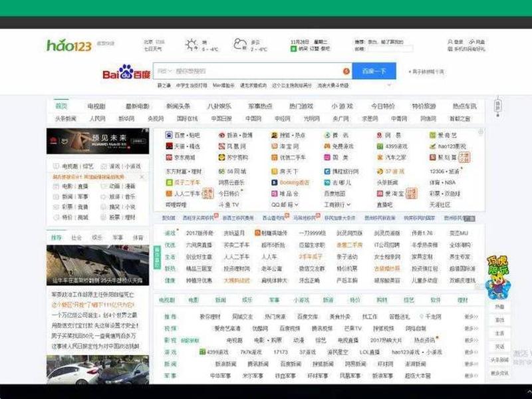Click the sunny weather icon
The height and width of the screenshot is (399, 532).
pyautogui.click(x=192, y=45)
